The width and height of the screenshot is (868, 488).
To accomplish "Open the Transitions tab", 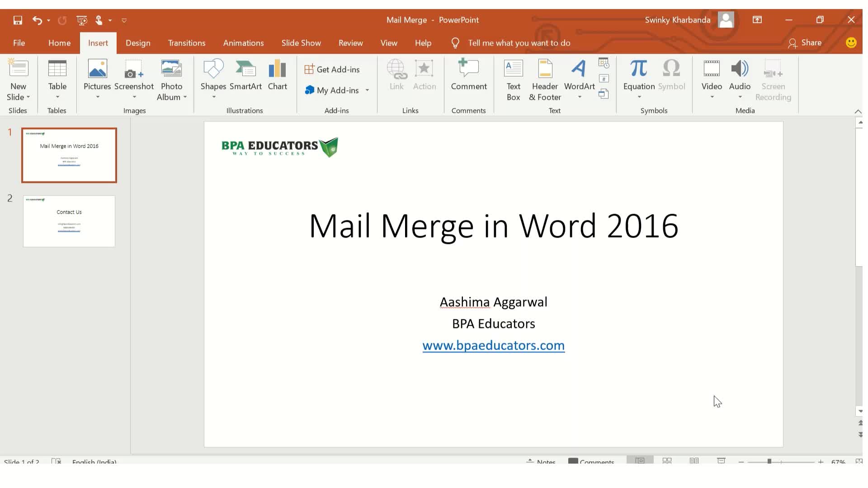I will [187, 43].
